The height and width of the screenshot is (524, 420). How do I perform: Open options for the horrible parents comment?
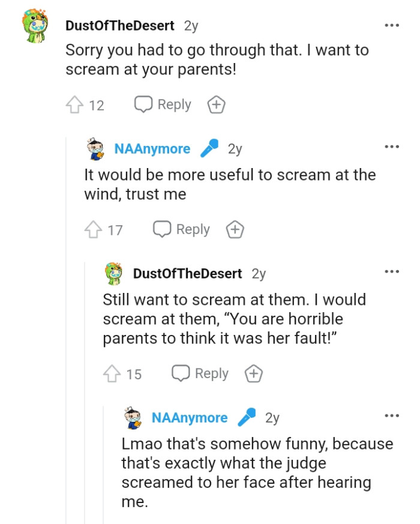(x=392, y=273)
